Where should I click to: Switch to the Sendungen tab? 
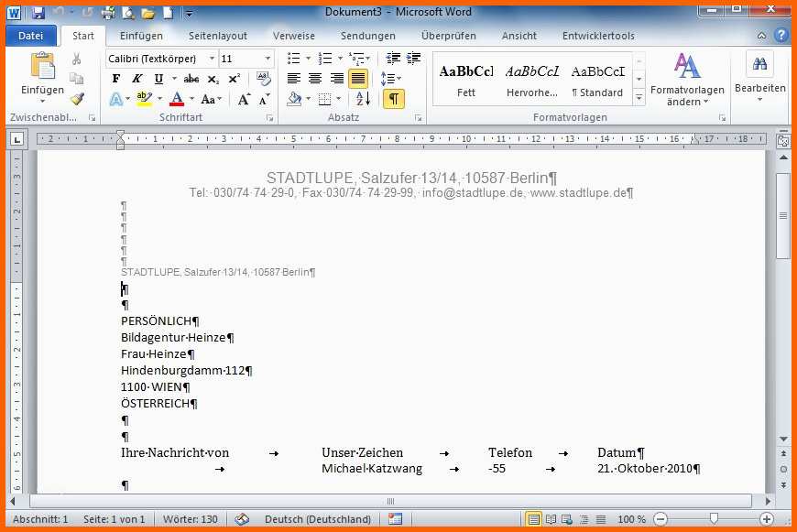tap(367, 36)
